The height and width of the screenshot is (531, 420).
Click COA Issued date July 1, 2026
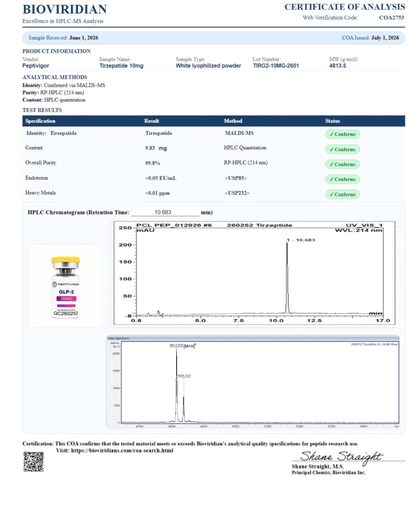click(385, 38)
